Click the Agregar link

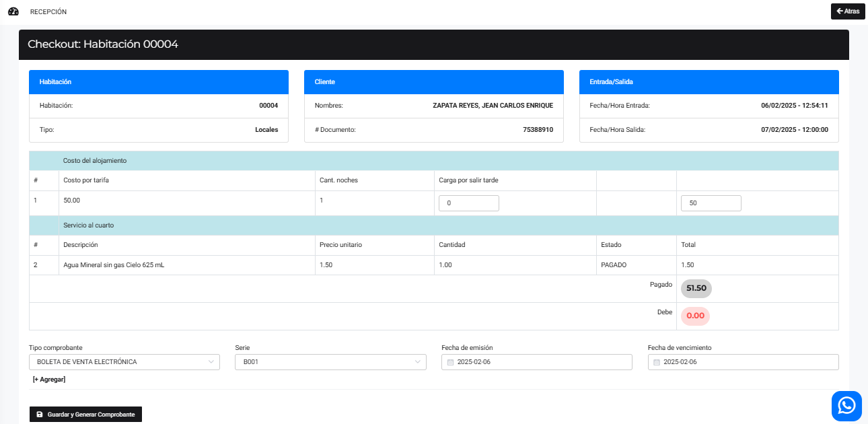49,380
